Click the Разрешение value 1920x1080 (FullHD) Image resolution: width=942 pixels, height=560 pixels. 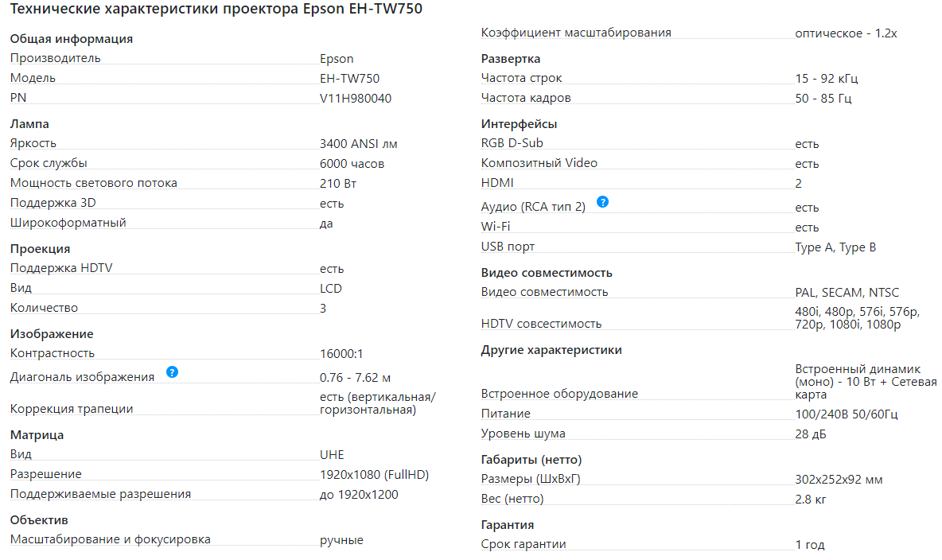[x=374, y=475]
